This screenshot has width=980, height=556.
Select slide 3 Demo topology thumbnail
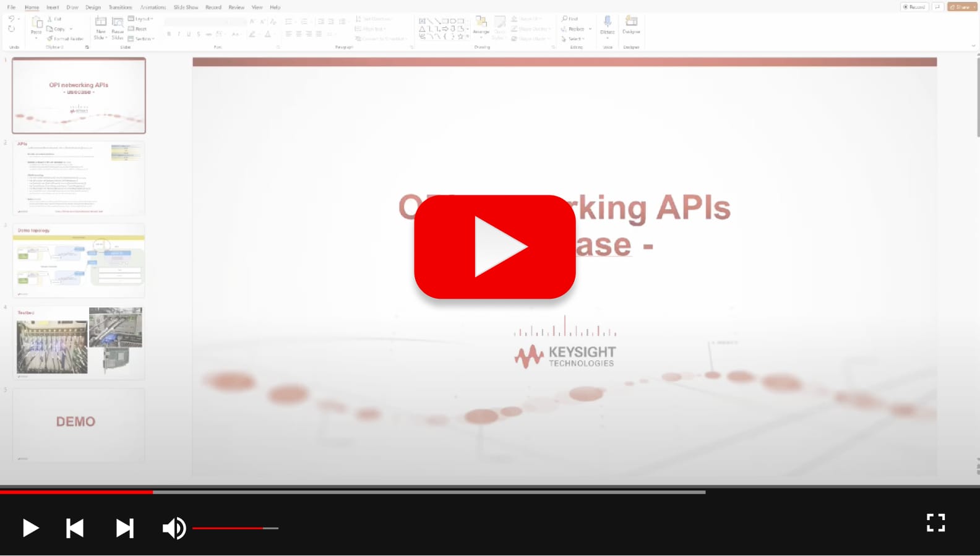(x=79, y=260)
